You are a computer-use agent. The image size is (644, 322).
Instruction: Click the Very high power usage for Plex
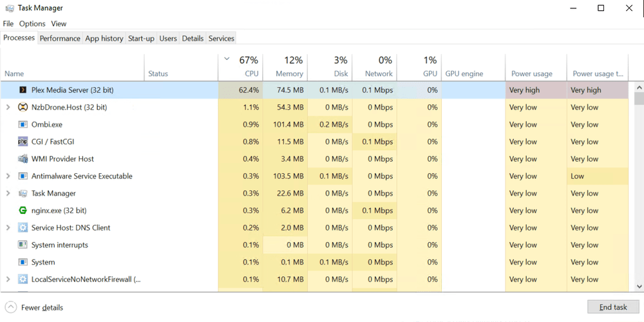pos(524,90)
